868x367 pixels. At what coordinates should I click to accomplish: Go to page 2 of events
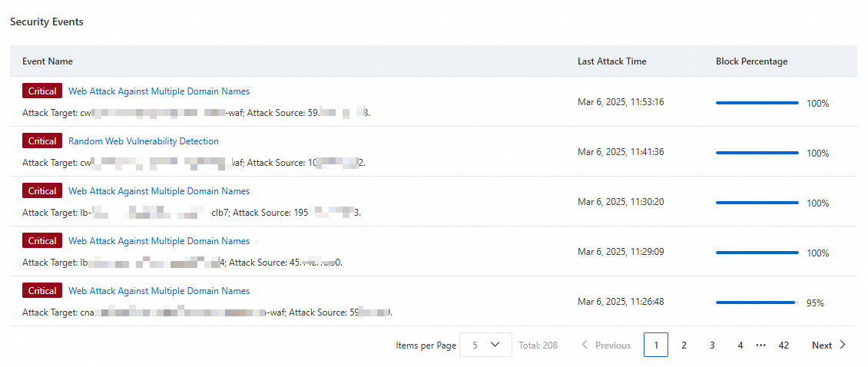pyautogui.click(x=684, y=346)
